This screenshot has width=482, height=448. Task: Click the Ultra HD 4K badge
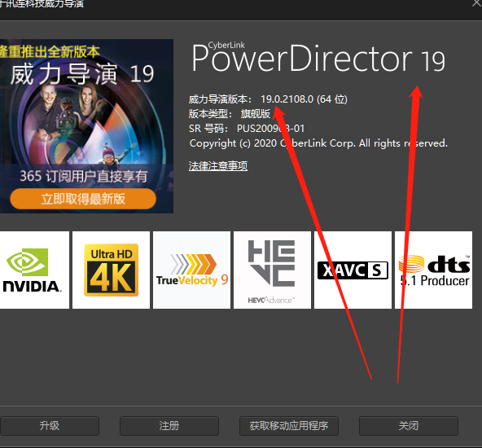point(111,270)
